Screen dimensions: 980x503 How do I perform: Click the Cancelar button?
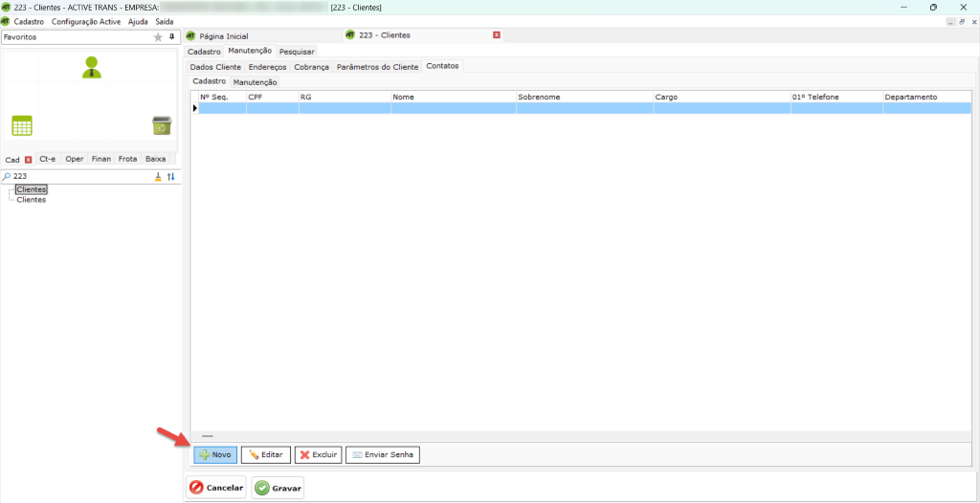coord(216,488)
